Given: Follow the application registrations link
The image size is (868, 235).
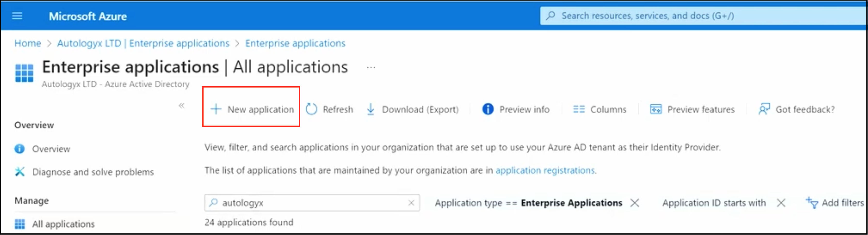Looking at the screenshot, I should coord(545,170).
